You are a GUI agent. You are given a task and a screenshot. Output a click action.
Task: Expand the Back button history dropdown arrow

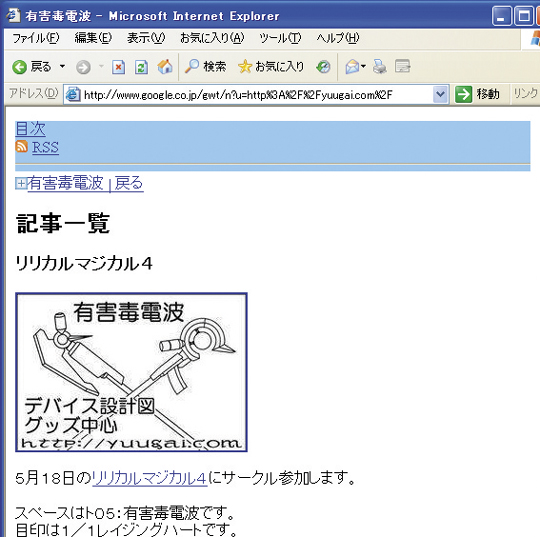tap(62, 66)
